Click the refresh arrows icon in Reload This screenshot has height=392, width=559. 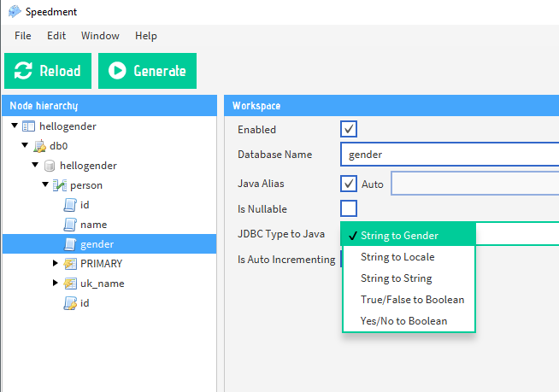(23, 70)
